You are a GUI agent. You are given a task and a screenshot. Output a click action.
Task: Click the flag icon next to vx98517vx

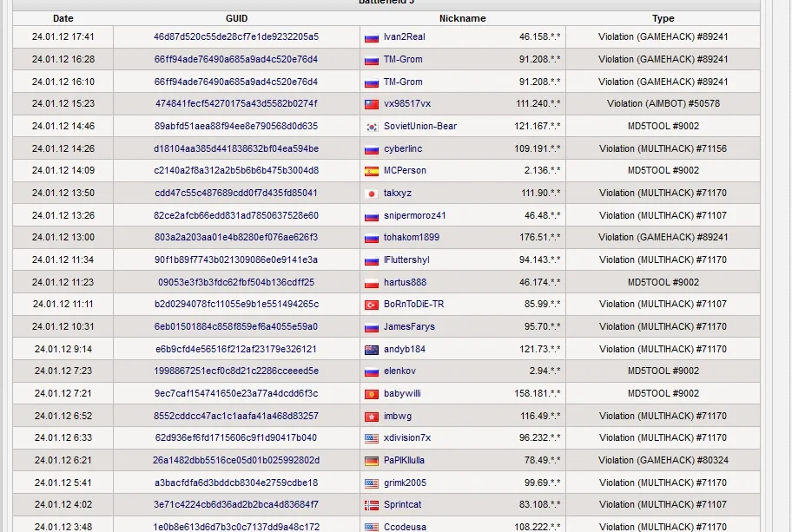pyautogui.click(x=372, y=104)
